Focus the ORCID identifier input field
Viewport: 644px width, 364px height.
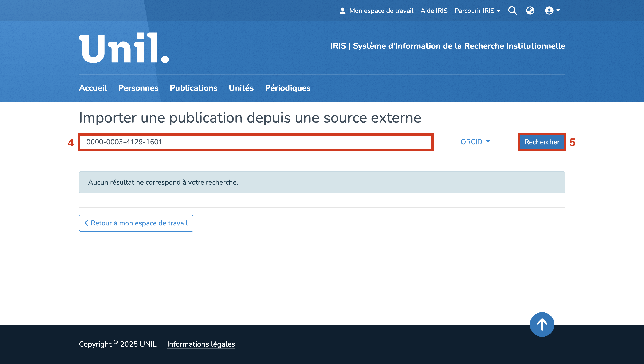tap(255, 142)
